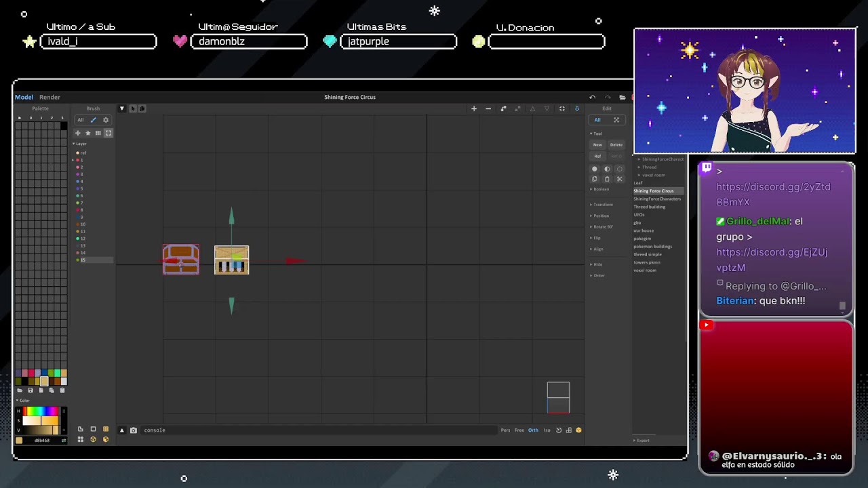Screen dimensions: 868x488
Task: Switch camera to Iso mode
Action: click(547, 430)
